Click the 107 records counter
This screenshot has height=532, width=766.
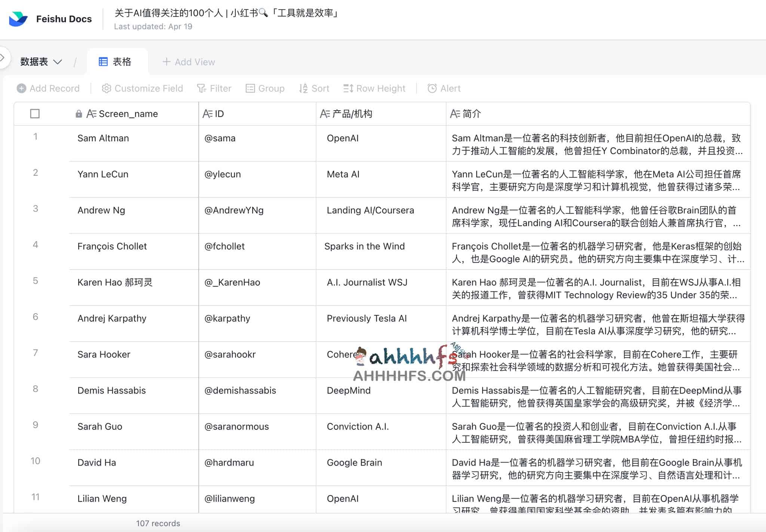(x=158, y=523)
